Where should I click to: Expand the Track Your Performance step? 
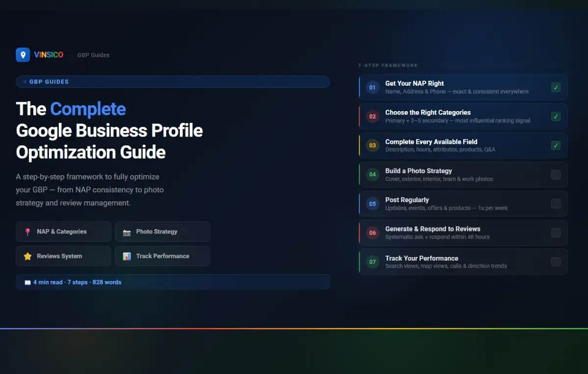click(x=463, y=261)
